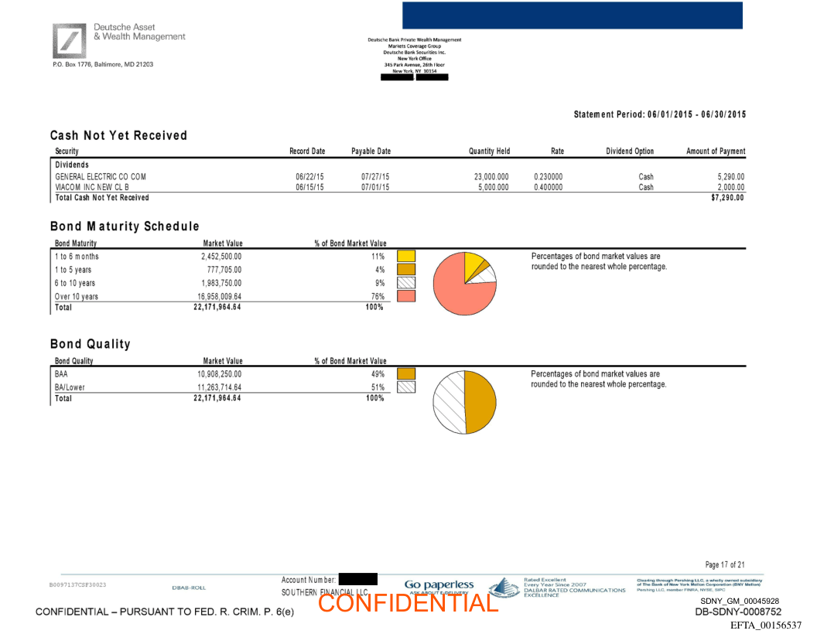The image size is (817, 644).
Task: Click the hatched BA/Lower legend swatch
Action: [x=406, y=387]
